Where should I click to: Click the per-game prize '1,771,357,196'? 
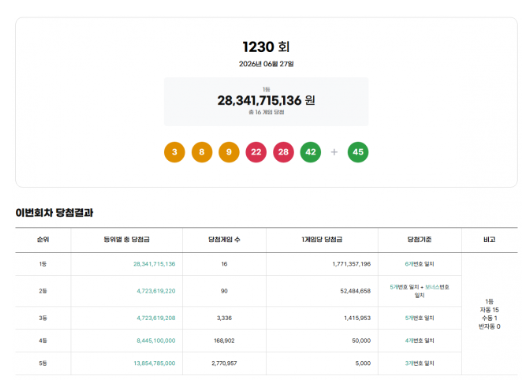pos(352,264)
